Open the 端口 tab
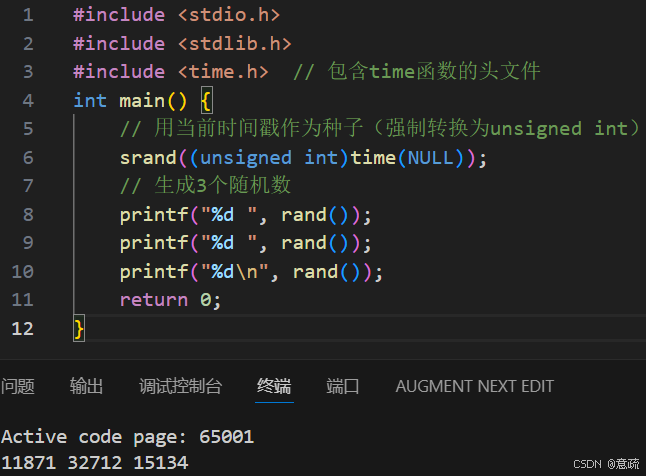The image size is (646, 476). 343,386
